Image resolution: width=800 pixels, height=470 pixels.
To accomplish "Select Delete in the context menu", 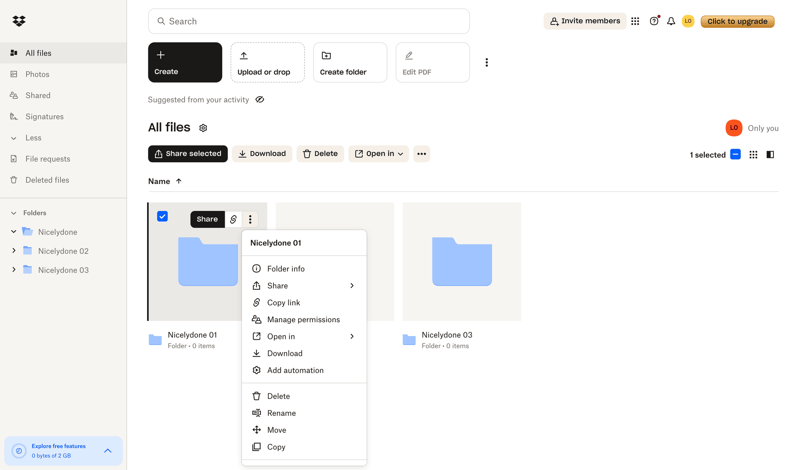I will [304, 396].
